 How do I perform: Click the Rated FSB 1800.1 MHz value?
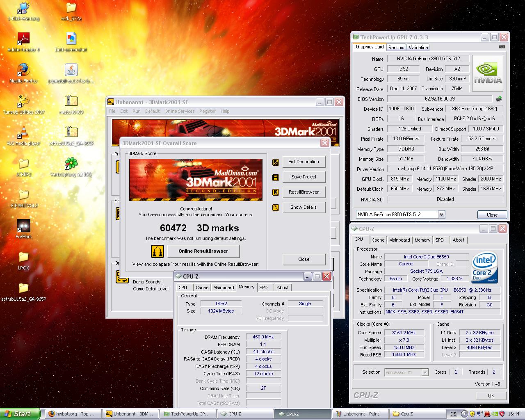tap(404, 355)
